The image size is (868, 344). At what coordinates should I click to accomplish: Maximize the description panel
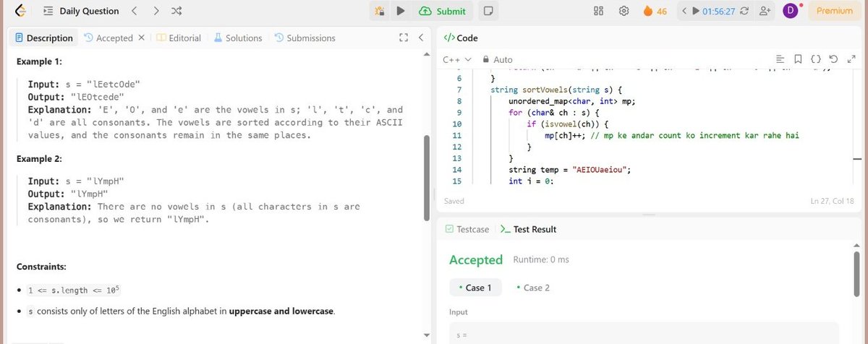[x=404, y=38]
